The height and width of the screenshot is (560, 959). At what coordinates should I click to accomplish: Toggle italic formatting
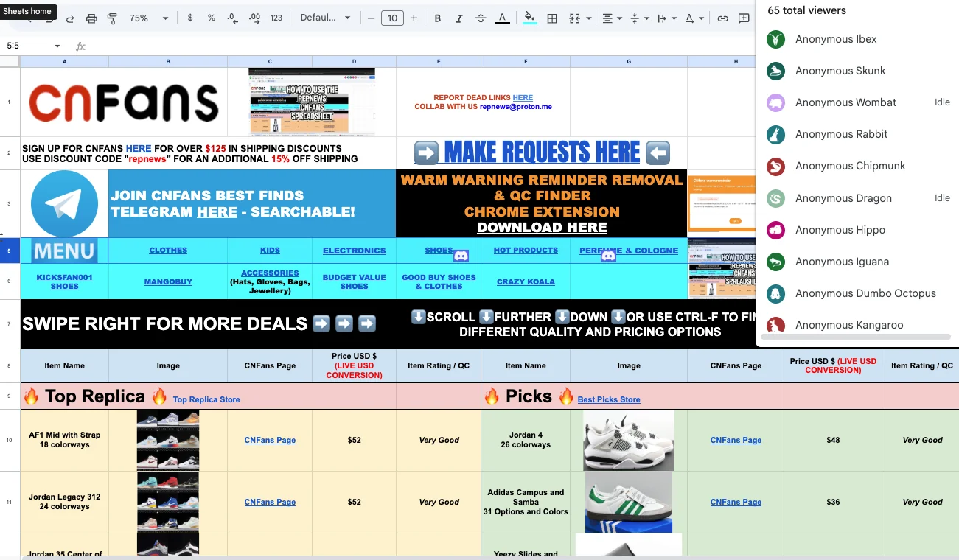click(459, 18)
